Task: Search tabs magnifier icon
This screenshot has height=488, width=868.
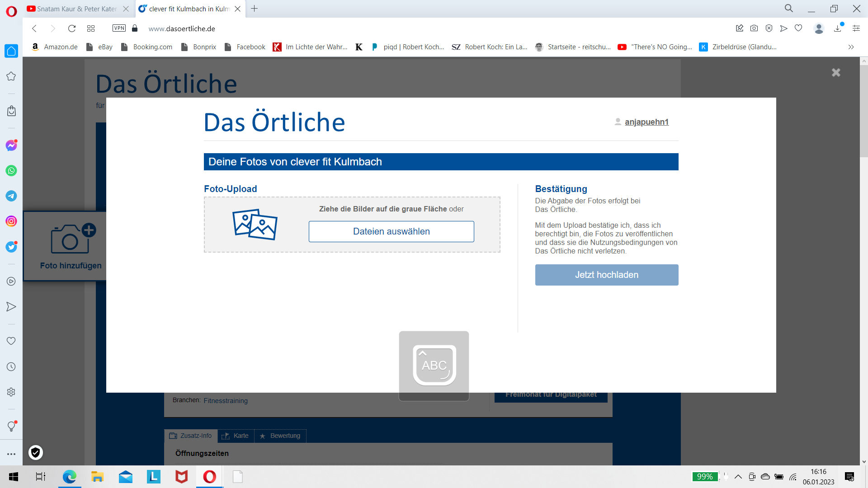Action: pos(789,8)
